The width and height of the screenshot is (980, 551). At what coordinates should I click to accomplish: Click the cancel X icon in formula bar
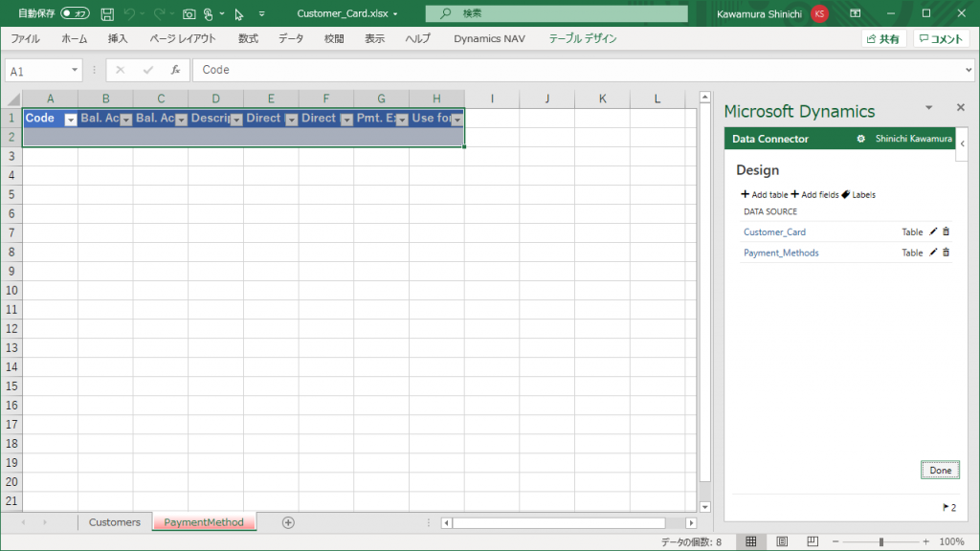pyautogui.click(x=120, y=70)
